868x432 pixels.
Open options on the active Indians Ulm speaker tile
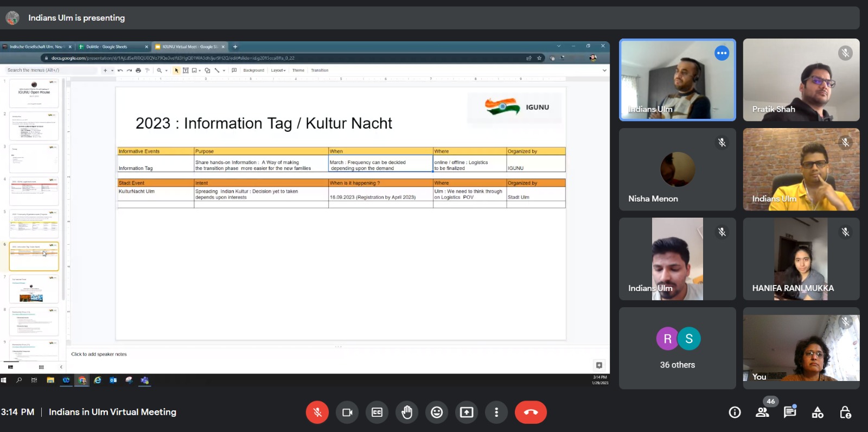tap(722, 53)
